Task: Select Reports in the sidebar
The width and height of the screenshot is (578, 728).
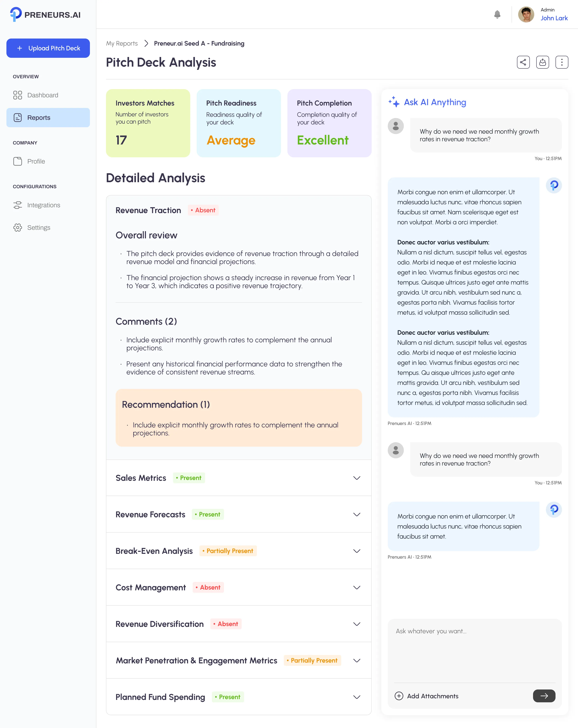Action: tap(39, 118)
